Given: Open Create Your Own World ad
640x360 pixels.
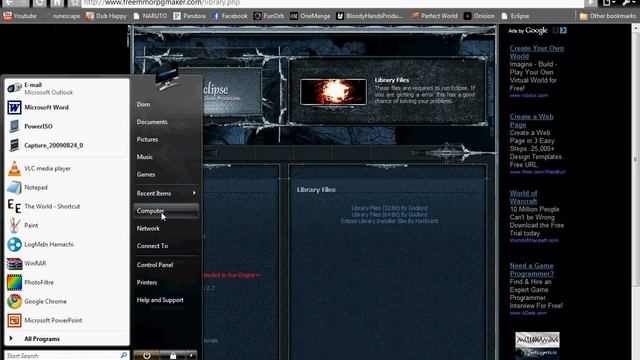Looking at the screenshot, I should point(536,52).
